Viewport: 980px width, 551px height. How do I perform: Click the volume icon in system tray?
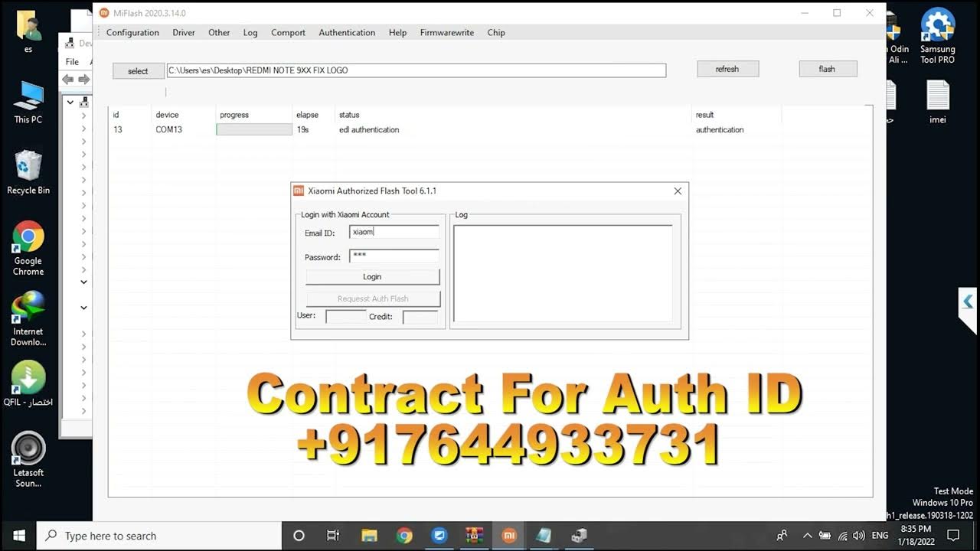859,536
